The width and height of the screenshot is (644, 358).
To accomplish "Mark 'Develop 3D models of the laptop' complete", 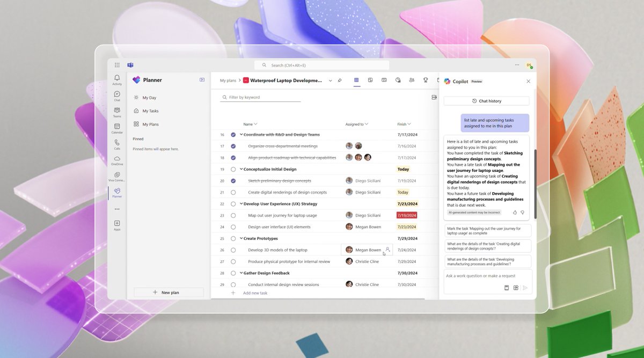I will click(233, 250).
